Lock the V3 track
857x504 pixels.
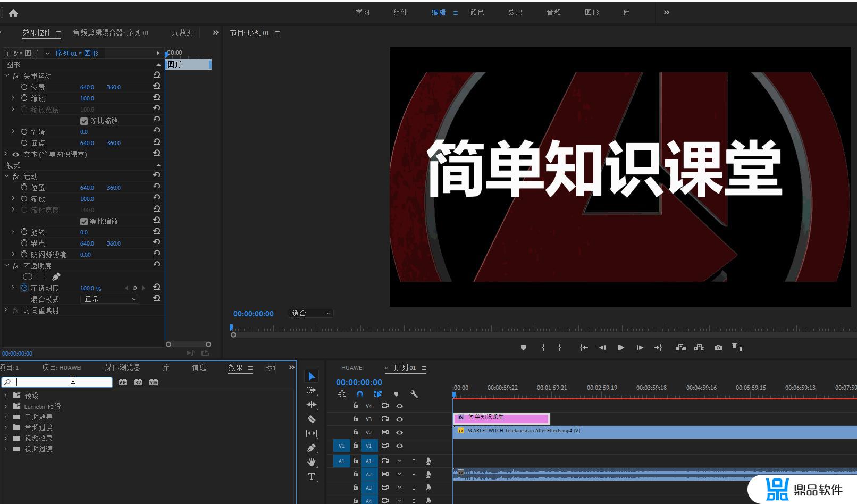point(356,419)
